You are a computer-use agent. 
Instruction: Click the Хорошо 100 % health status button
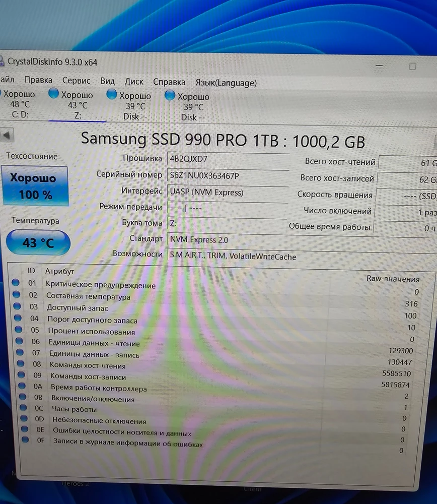point(35,186)
